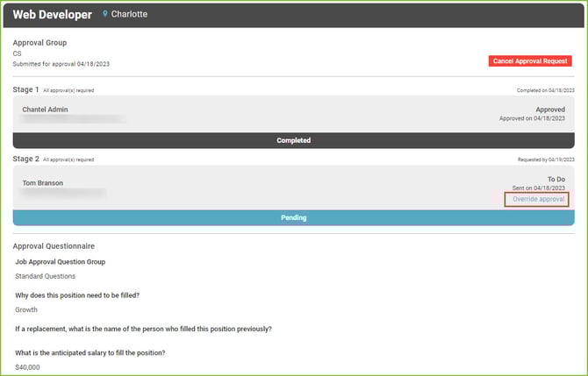This screenshot has width=588, height=376.
Task: Click the Requested by 04/19/2023 text
Action: 546,160
